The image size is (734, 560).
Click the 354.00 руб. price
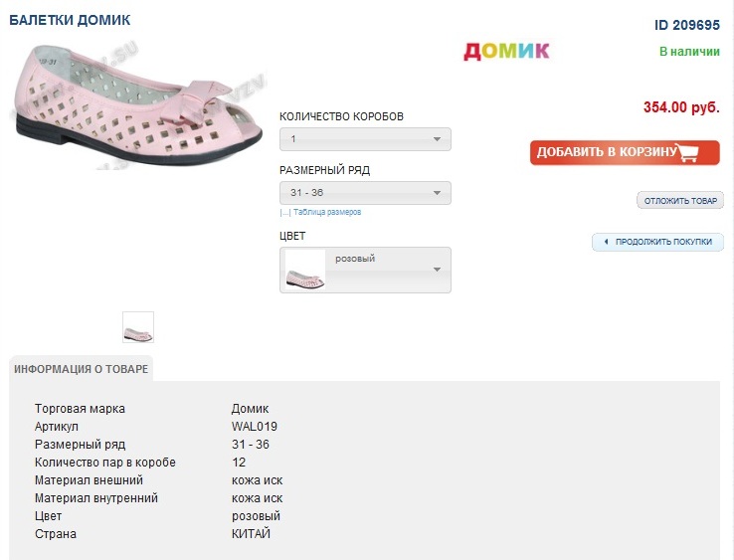[681, 107]
